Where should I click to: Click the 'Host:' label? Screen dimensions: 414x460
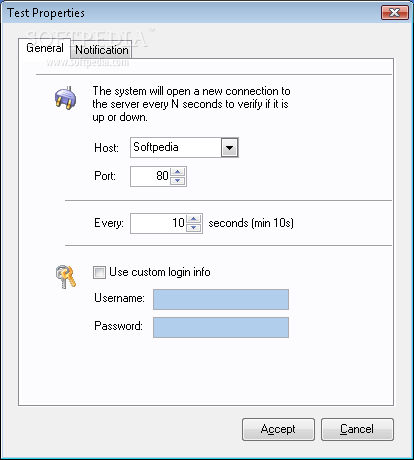106,148
